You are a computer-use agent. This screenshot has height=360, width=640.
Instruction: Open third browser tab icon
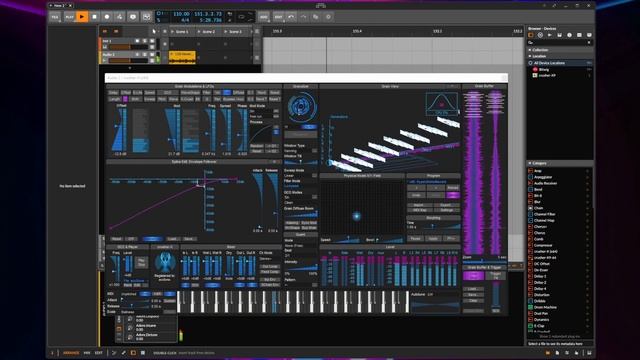(x=550, y=35)
